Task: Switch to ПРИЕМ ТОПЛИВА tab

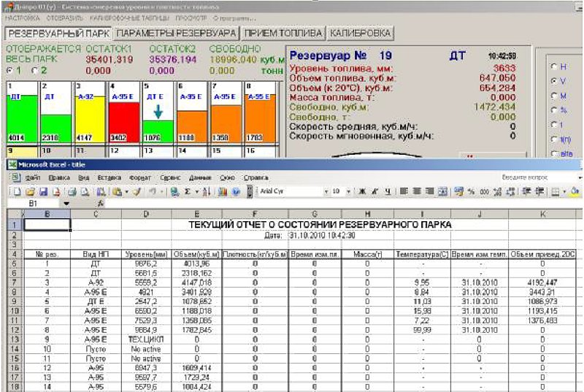Action: [x=283, y=33]
